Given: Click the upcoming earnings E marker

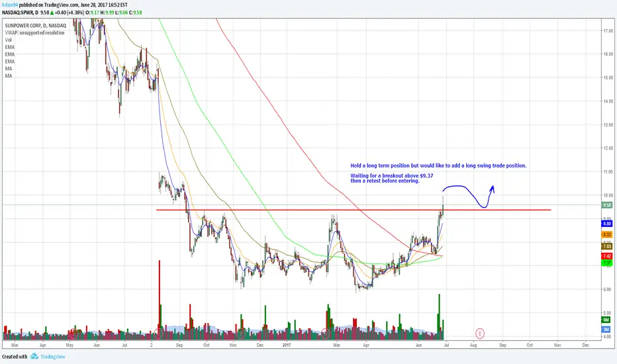Looking at the screenshot, I should [x=479, y=334].
